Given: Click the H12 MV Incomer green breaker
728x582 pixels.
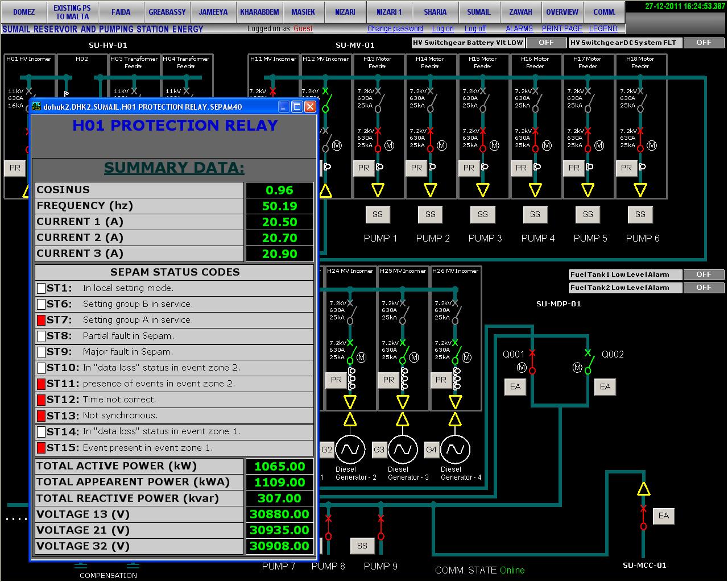Looking at the screenshot, I should 325,99.
